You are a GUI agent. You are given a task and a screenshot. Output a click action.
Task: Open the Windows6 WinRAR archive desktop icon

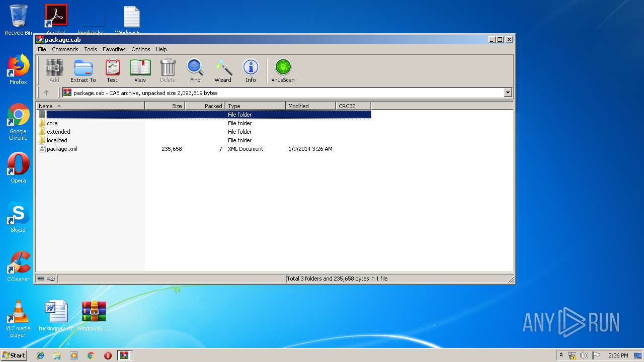pos(94,316)
